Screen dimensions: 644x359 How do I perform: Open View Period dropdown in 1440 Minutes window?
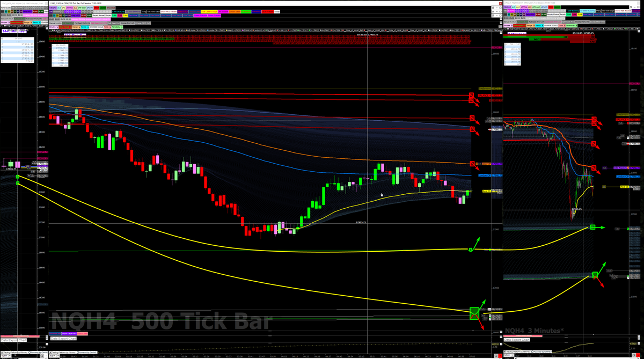click(x=17, y=23)
